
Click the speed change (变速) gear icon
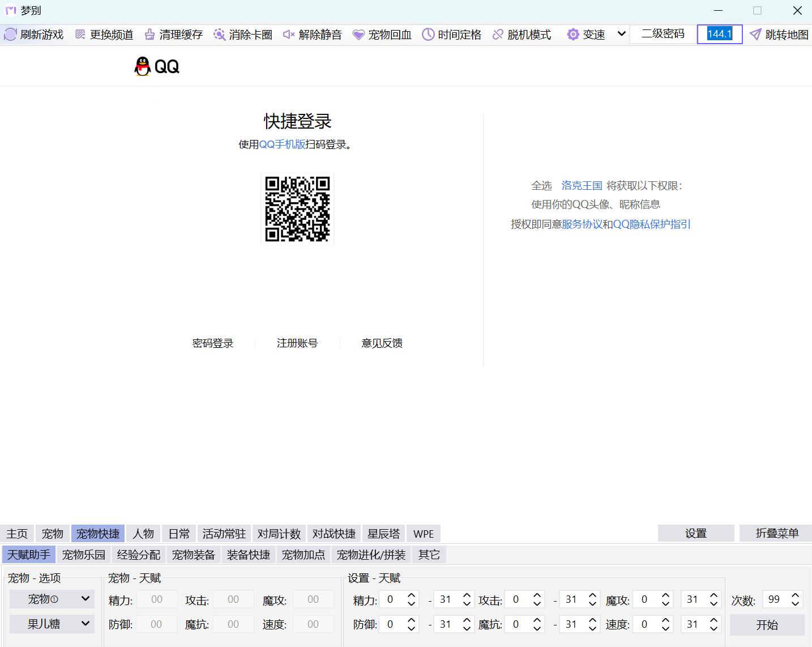(x=573, y=35)
